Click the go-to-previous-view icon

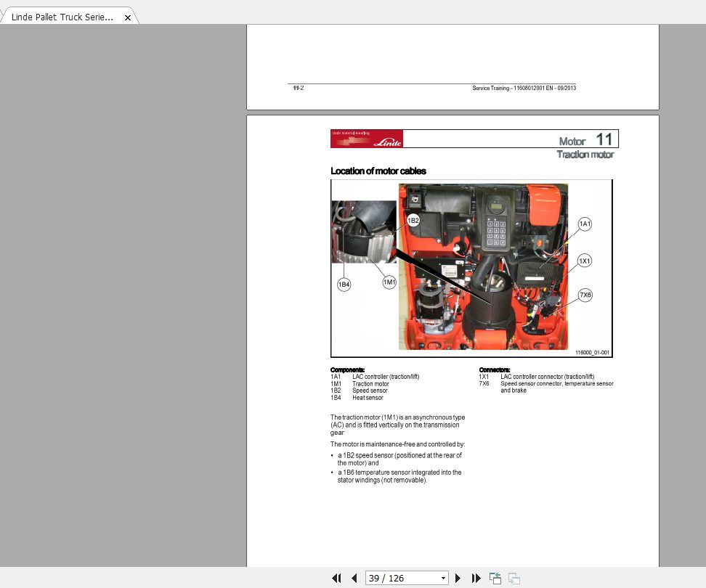[495, 578]
